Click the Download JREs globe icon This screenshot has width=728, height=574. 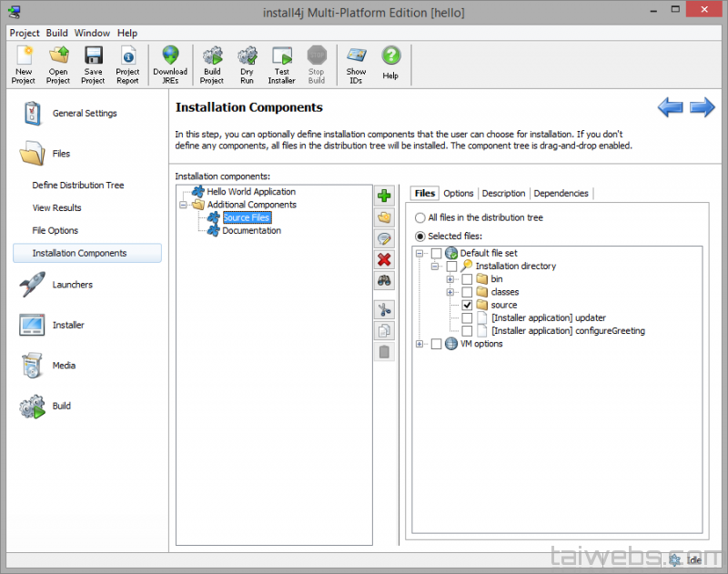pos(170,64)
